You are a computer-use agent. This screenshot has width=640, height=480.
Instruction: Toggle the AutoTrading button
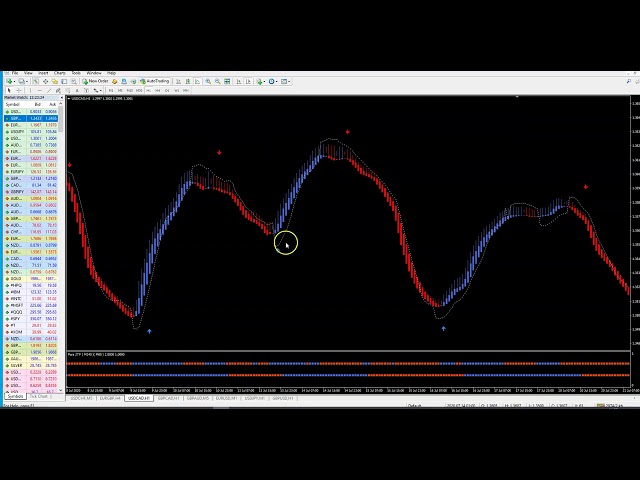pyautogui.click(x=157, y=81)
